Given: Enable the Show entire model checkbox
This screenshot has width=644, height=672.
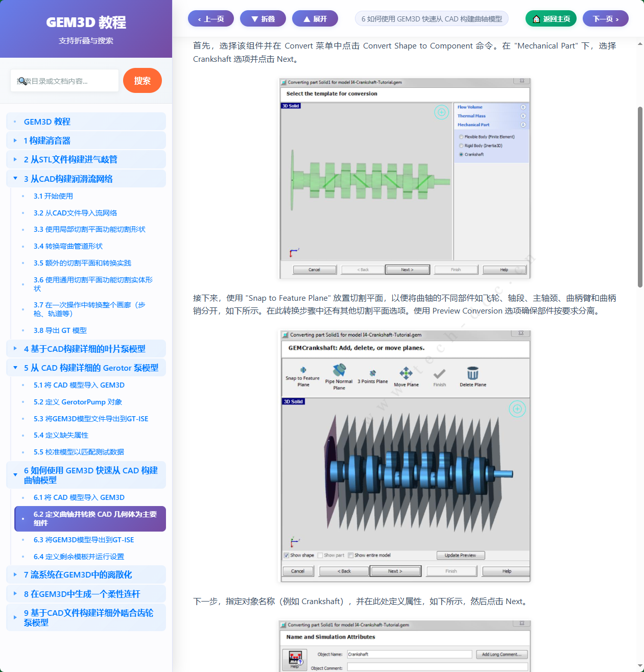Looking at the screenshot, I should point(351,555).
